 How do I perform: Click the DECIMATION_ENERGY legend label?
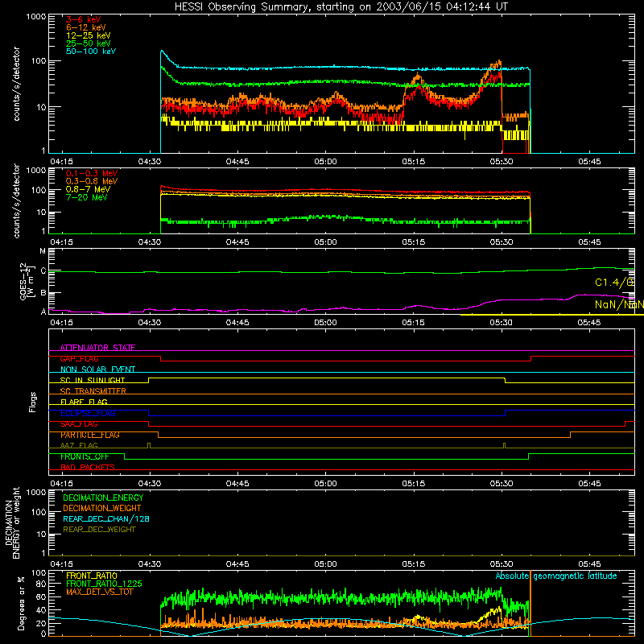pyautogui.click(x=103, y=497)
